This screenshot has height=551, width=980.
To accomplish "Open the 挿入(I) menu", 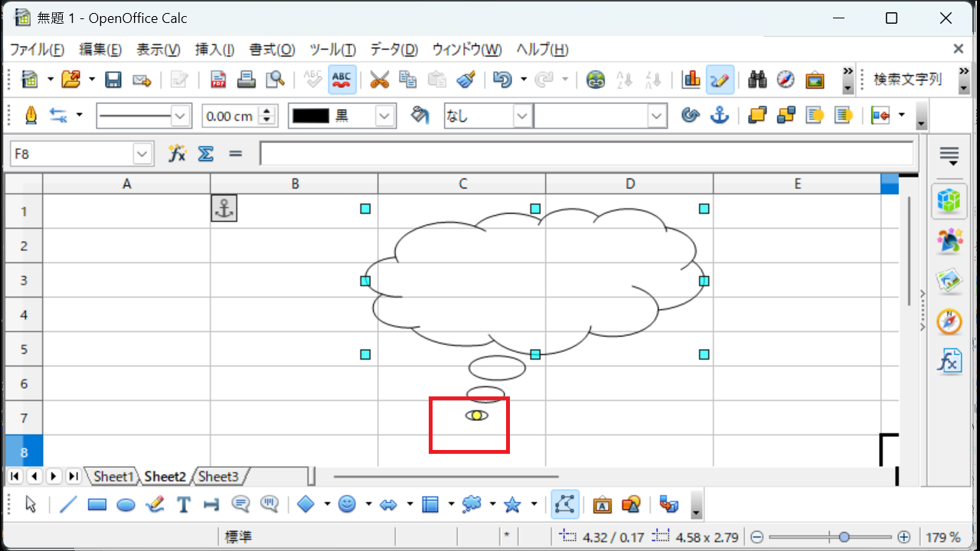I will (x=214, y=50).
